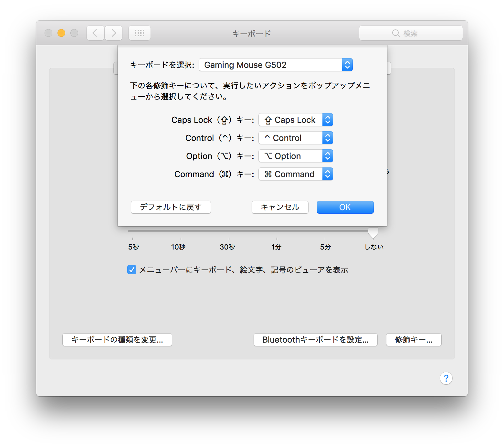Click the 10秒 slider label
The image size is (504, 448).
click(x=178, y=247)
